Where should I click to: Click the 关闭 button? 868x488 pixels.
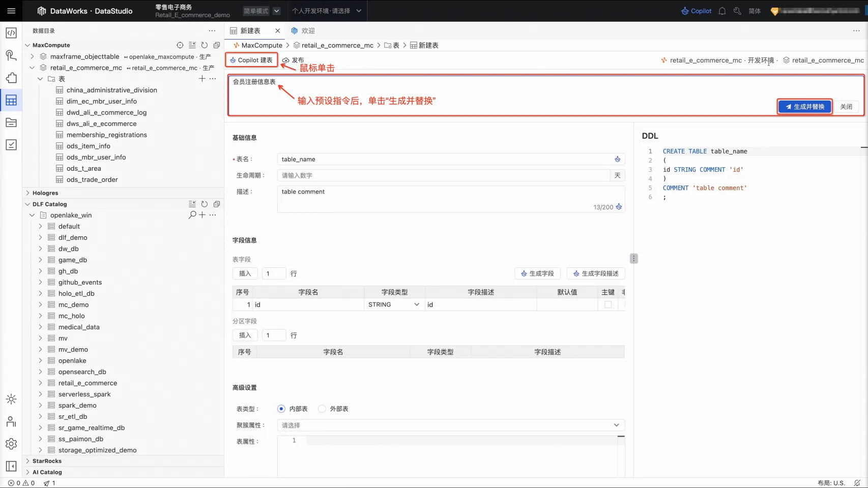click(846, 107)
